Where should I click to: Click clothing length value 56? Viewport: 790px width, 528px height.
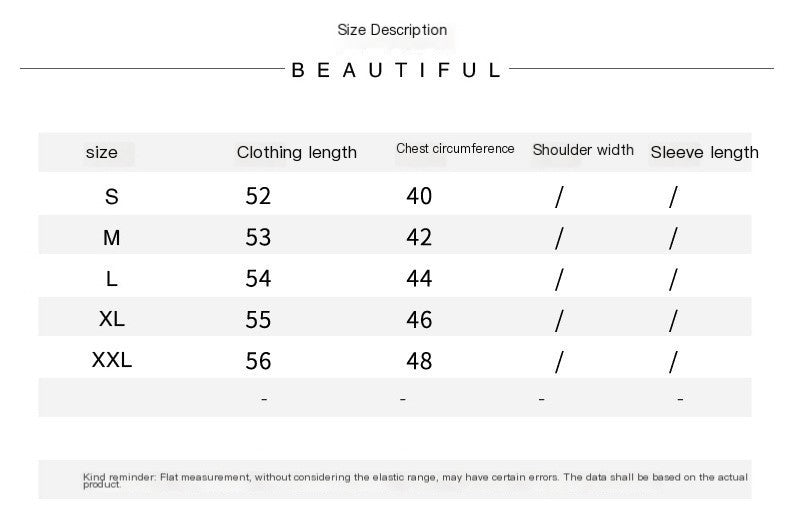[258, 361]
